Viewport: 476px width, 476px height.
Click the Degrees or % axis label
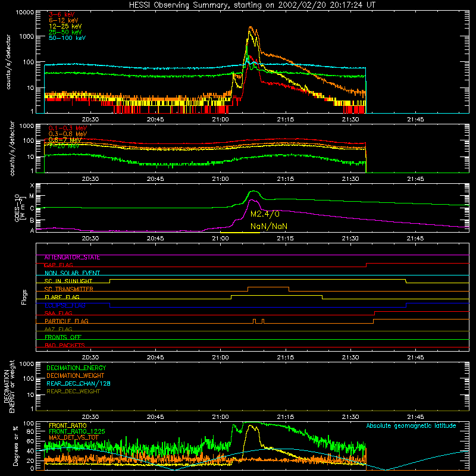pyautogui.click(x=15, y=446)
